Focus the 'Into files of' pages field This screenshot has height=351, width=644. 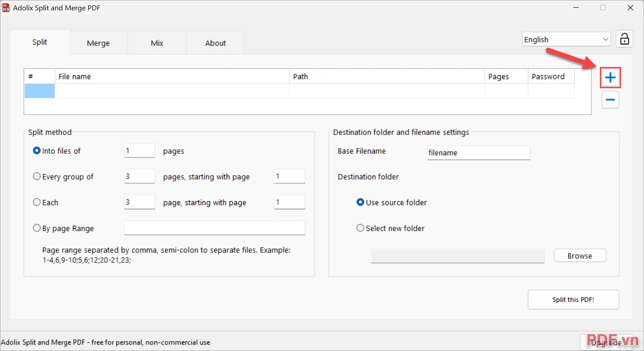[x=140, y=151]
